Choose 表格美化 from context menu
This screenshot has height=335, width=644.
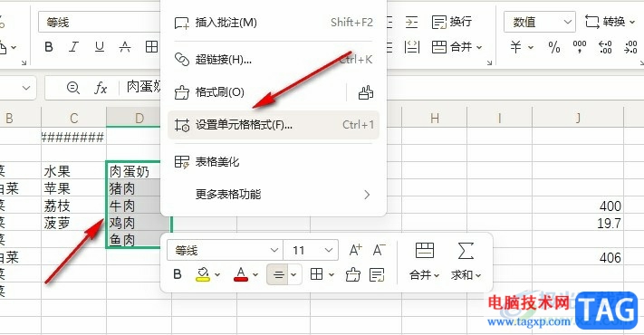[274, 162]
